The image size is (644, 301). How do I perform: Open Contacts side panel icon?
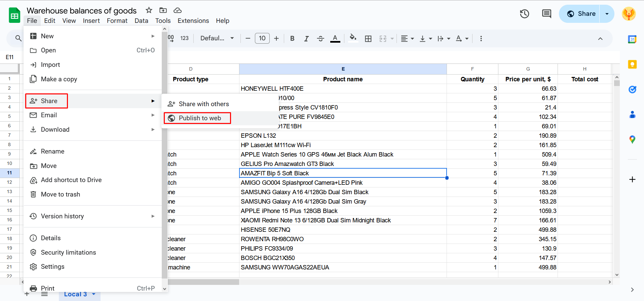click(x=632, y=115)
